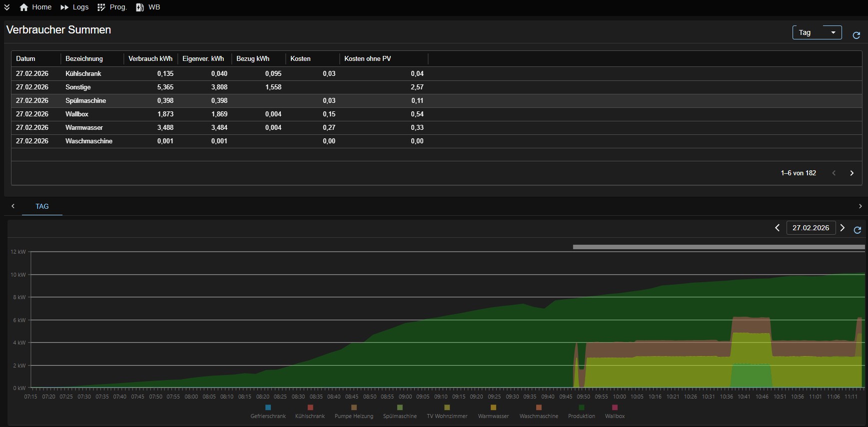Open the Prog. page icon
Screen dimensions: 868x427
coord(101,7)
